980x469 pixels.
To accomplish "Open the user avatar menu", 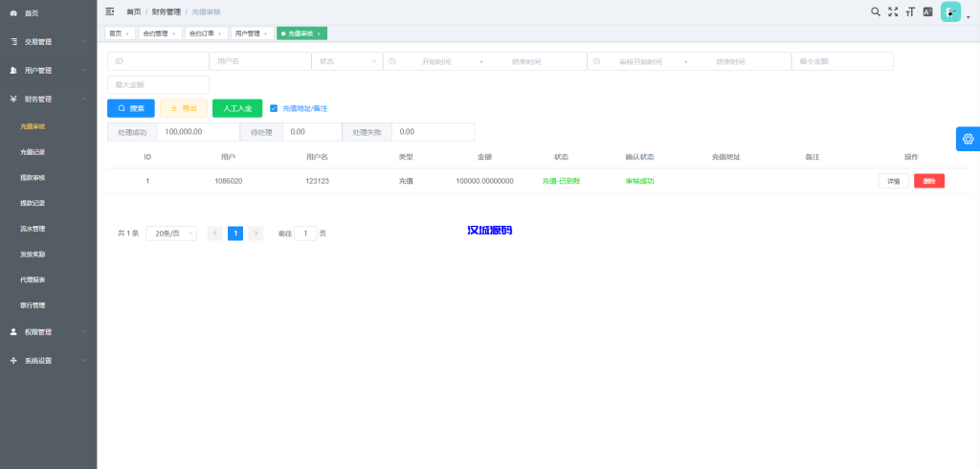I will (950, 11).
